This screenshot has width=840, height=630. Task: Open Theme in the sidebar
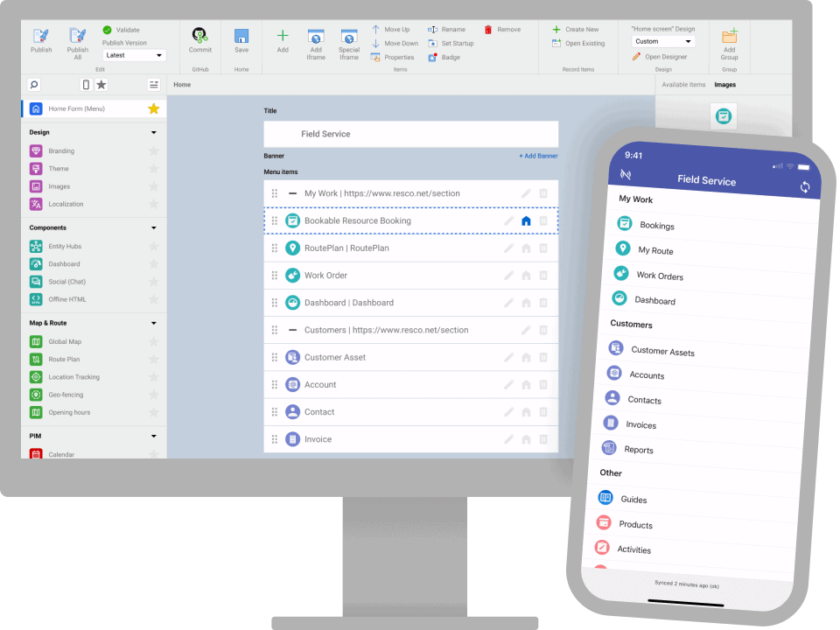click(59, 169)
